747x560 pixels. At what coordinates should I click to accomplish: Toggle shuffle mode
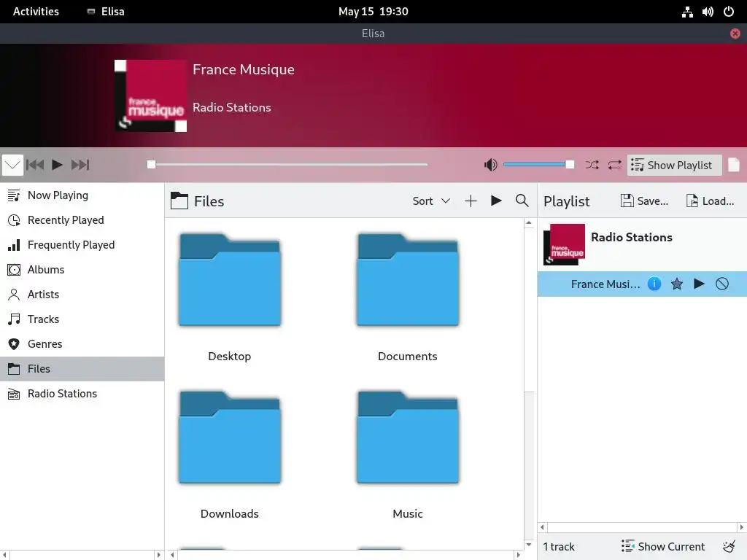592,165
